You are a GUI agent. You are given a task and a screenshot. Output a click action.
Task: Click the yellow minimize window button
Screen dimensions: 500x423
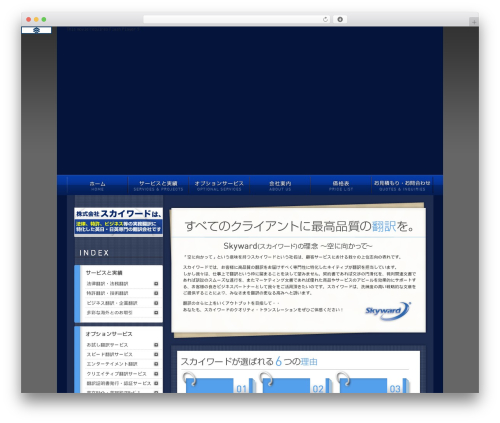point(36,19)
